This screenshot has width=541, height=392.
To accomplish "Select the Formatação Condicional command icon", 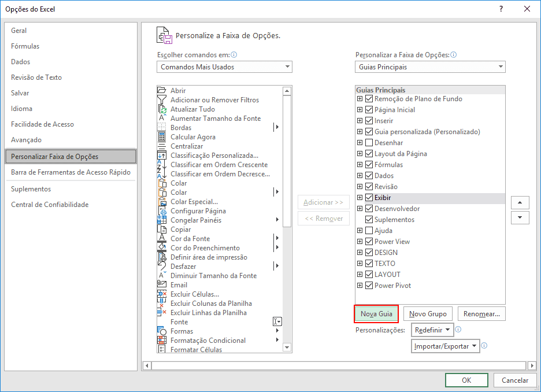I will coord(164,340).
